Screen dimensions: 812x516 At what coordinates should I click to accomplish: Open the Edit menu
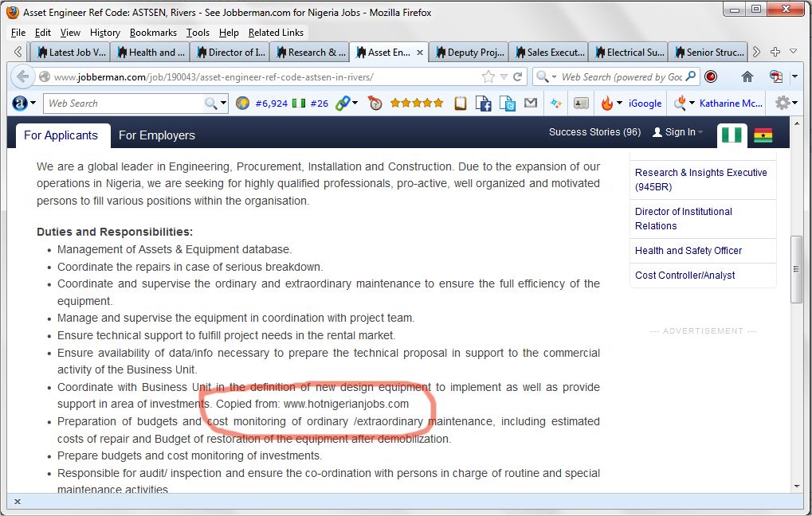(x=42, y=32)
